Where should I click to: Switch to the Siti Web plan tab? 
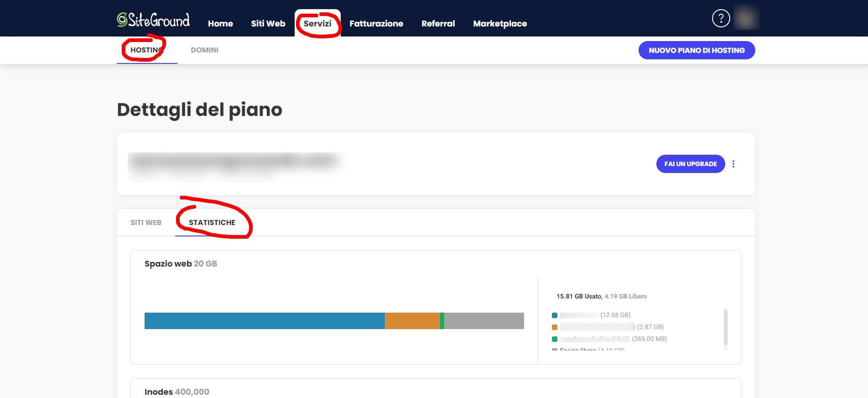tap(146, 223)
